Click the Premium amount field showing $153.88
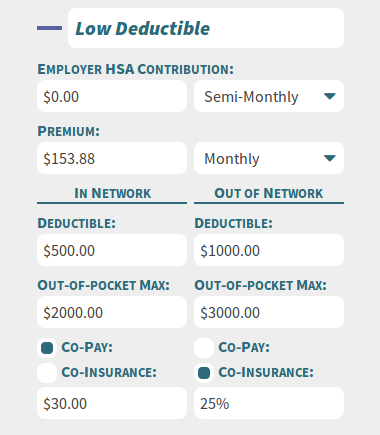This screenshot has height=435, width=380. point(112,158)
